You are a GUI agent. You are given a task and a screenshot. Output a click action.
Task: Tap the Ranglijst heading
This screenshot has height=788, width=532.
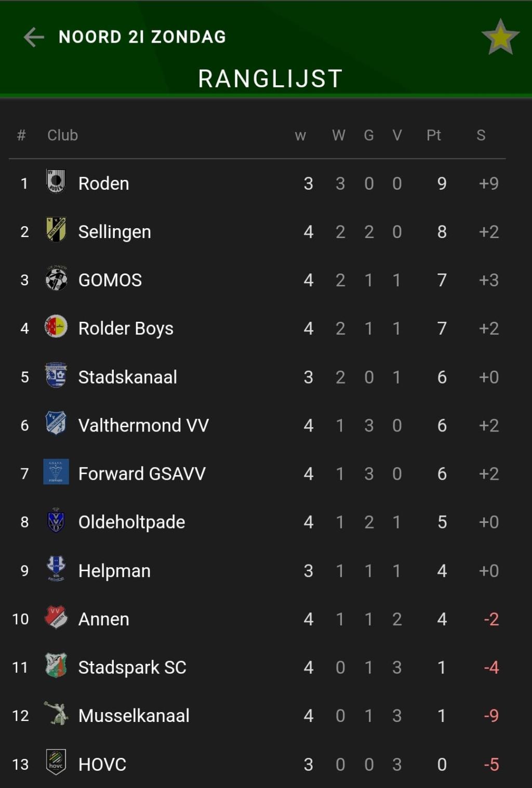pyautogui.click(x=271, y=79)
